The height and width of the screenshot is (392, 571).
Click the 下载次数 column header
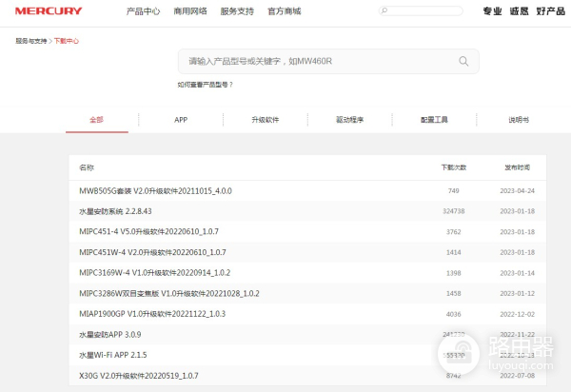tap(454, 167)
